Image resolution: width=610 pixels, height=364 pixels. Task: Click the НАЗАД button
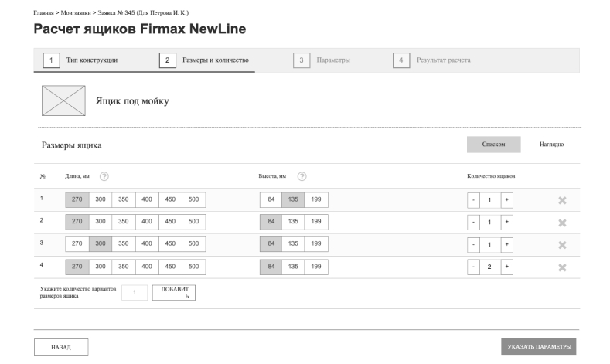pyautogui.click(x=61, y=347)
